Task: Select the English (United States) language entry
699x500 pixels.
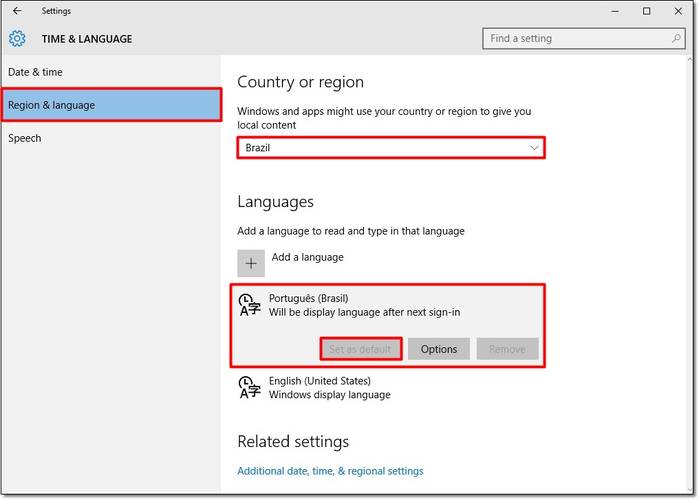Action: point(388,388)
